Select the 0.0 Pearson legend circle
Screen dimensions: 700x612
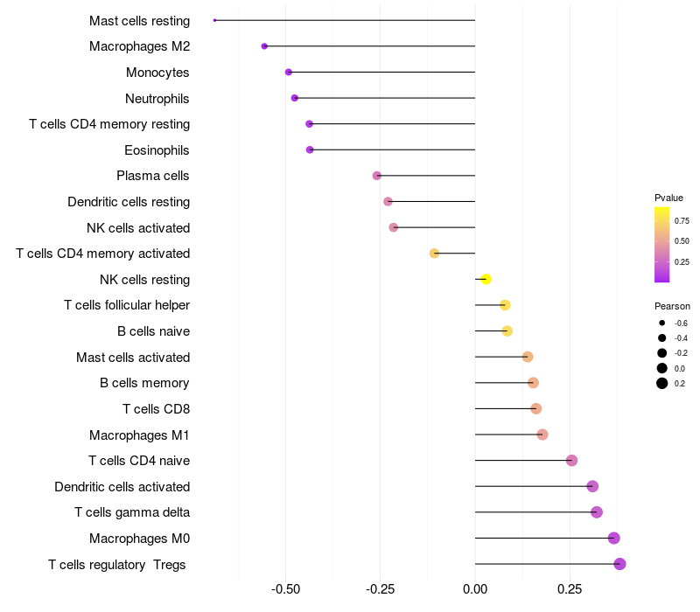click(x=662, y=368)
